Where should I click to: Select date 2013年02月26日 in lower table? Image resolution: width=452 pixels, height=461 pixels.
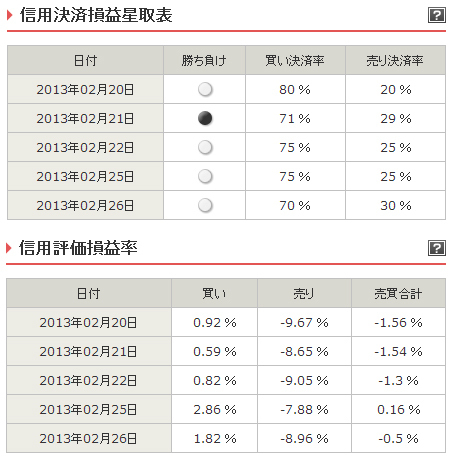88,439
